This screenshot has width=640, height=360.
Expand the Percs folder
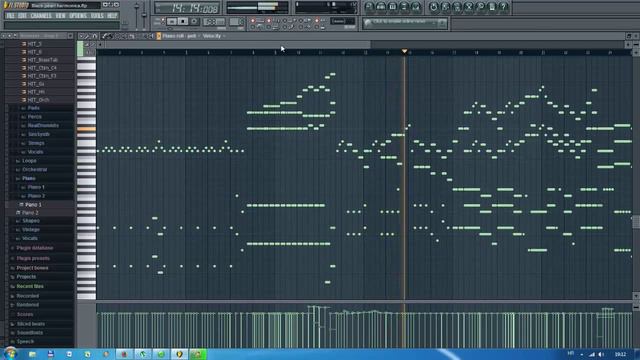[x=34, y=117]
